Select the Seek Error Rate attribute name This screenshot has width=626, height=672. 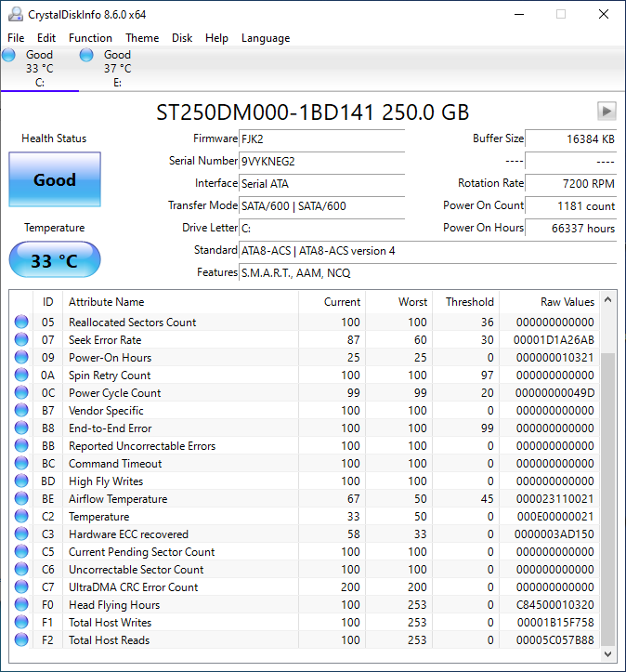[x=105, y=340]
